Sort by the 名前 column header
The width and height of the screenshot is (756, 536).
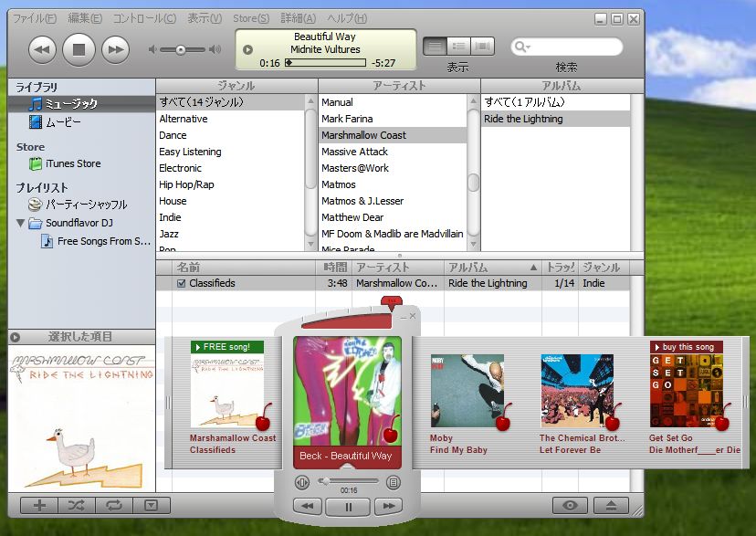point(243,267)
